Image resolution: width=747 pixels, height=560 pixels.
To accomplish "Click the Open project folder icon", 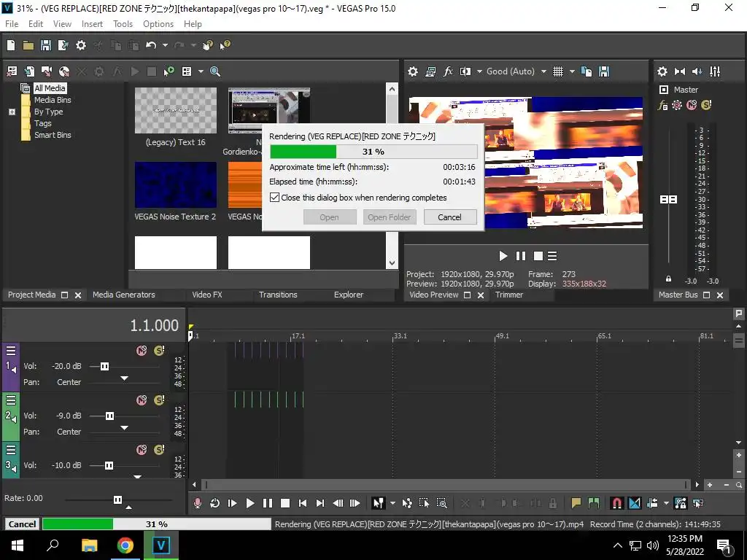I will (x=28, y=45).
